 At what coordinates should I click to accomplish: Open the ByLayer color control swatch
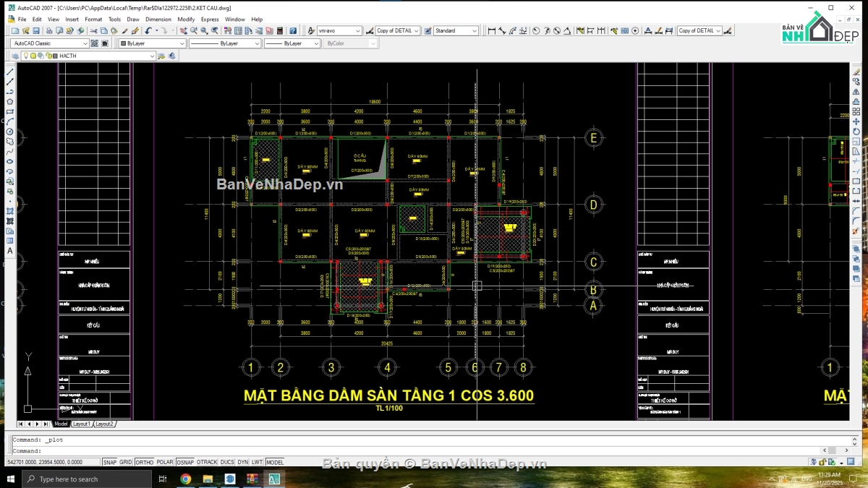click(151, 43)
